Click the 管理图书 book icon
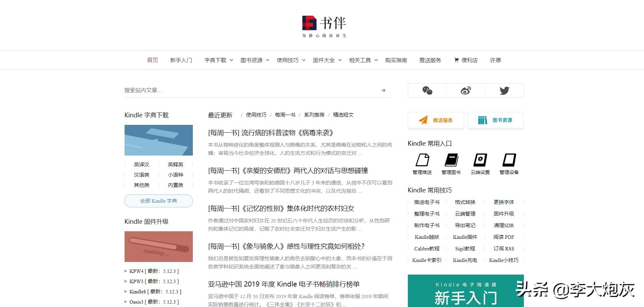 (451, 160)
